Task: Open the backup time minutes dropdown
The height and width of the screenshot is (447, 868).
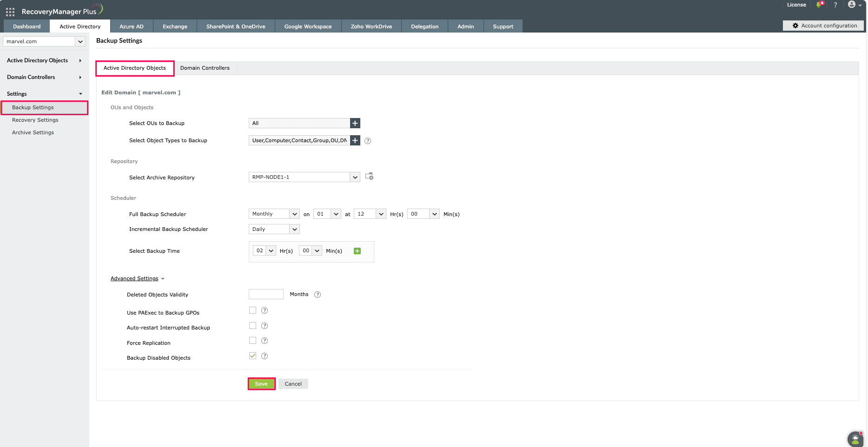Action: 311,250
